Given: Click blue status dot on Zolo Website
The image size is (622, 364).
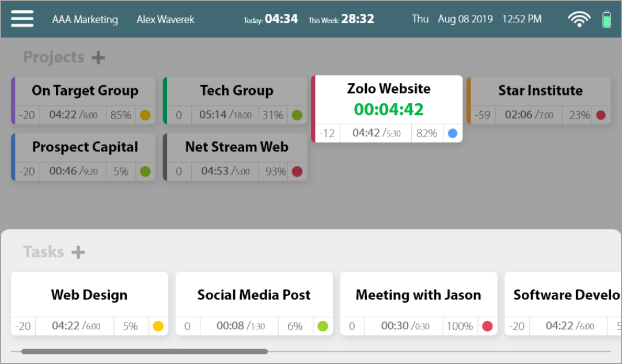Looking at the screenshot, I should point(452,133).
